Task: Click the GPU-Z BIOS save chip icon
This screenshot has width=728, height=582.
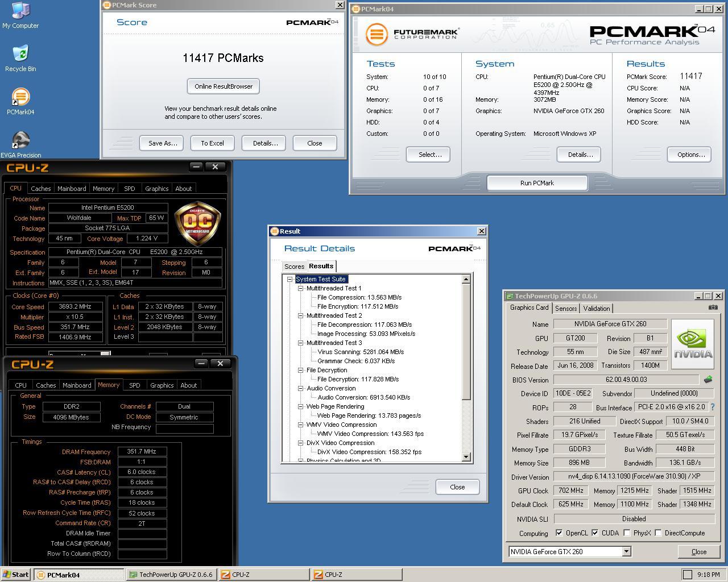Action: [708, 379]
